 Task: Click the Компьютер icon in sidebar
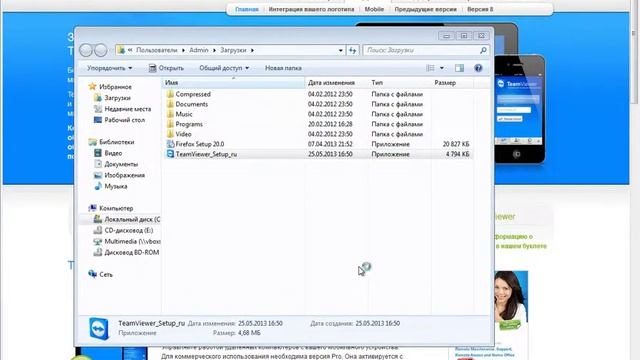pyautogui.click(x=93, y=208)
